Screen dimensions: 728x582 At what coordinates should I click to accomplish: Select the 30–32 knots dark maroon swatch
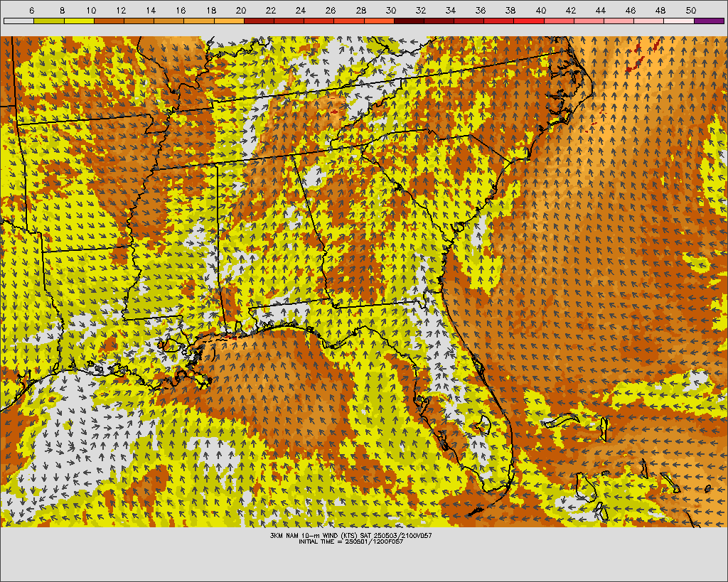[409, 21]
